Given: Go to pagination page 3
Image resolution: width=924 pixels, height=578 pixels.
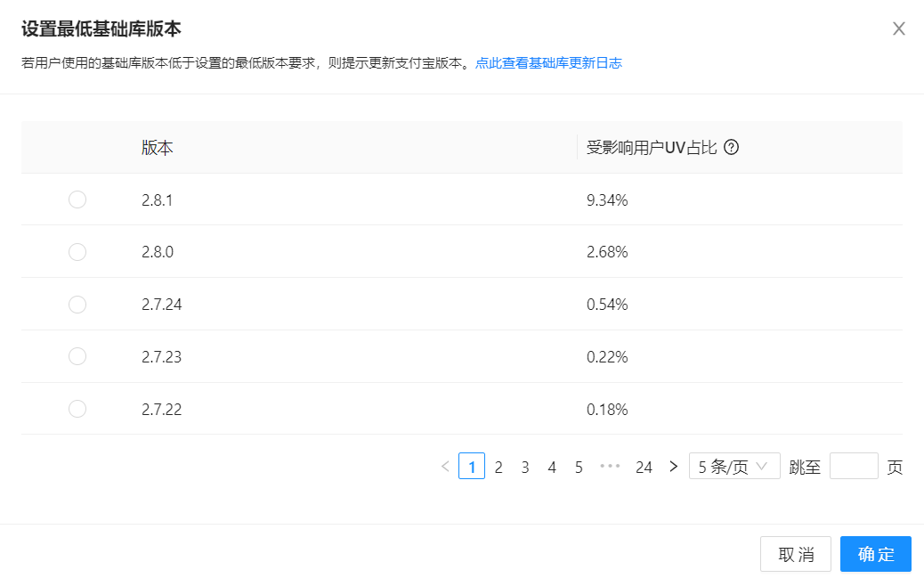Looking at the screenshot, I should point(525,467).
